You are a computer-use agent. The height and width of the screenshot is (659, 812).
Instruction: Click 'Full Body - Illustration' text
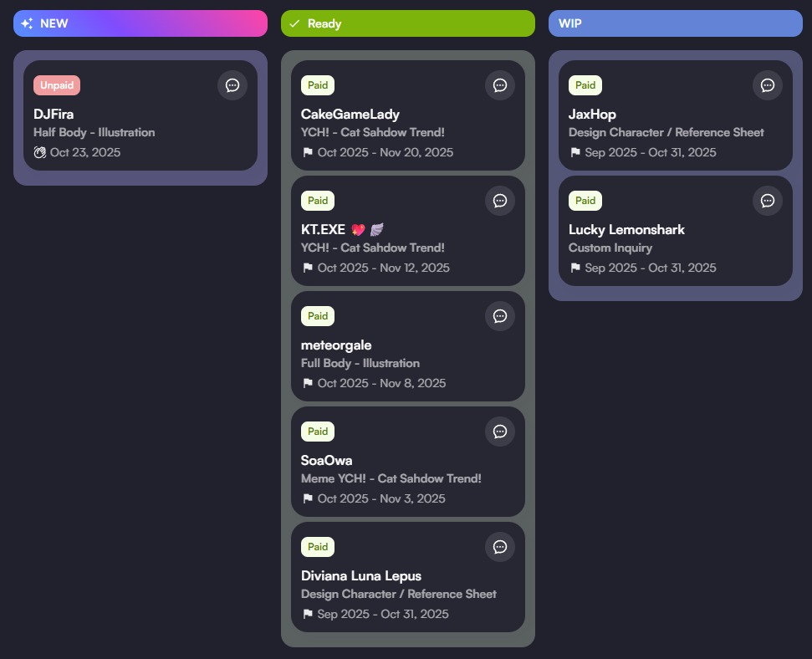360,363
